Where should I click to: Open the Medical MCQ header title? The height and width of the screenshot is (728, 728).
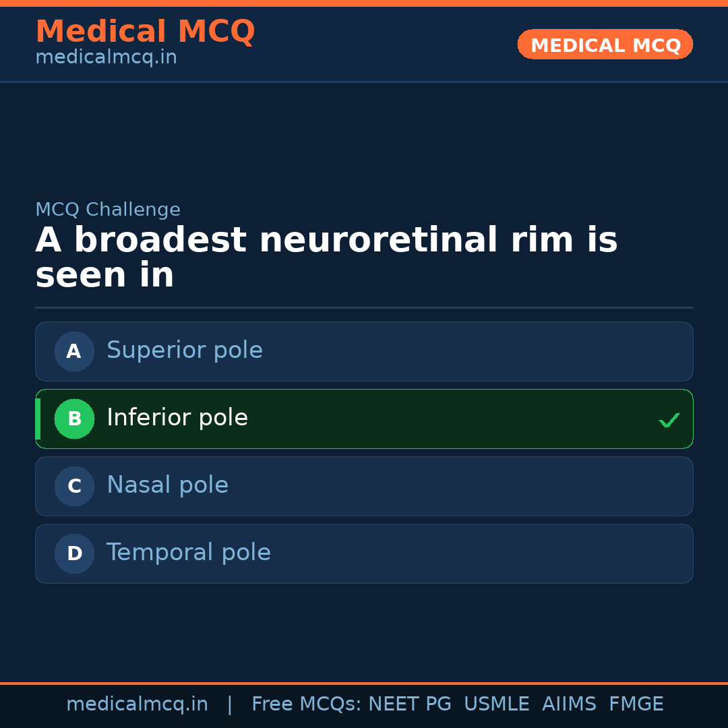point(145,32)
